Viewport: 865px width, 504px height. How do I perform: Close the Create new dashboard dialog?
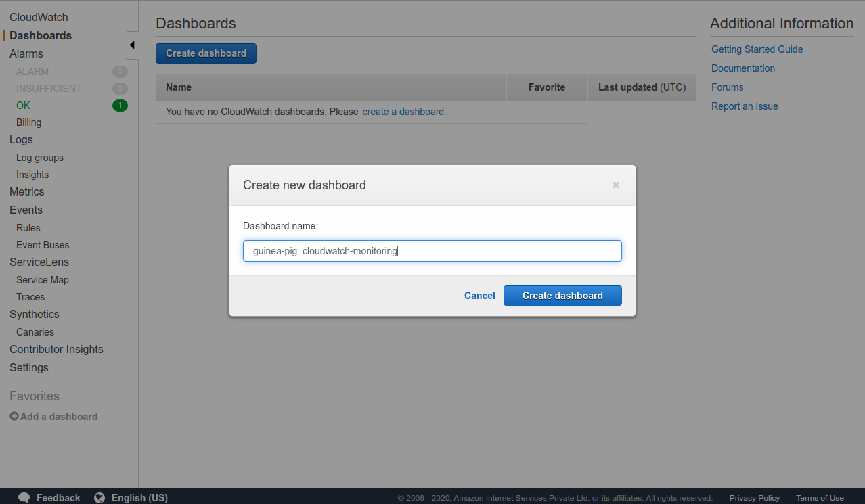616,185
